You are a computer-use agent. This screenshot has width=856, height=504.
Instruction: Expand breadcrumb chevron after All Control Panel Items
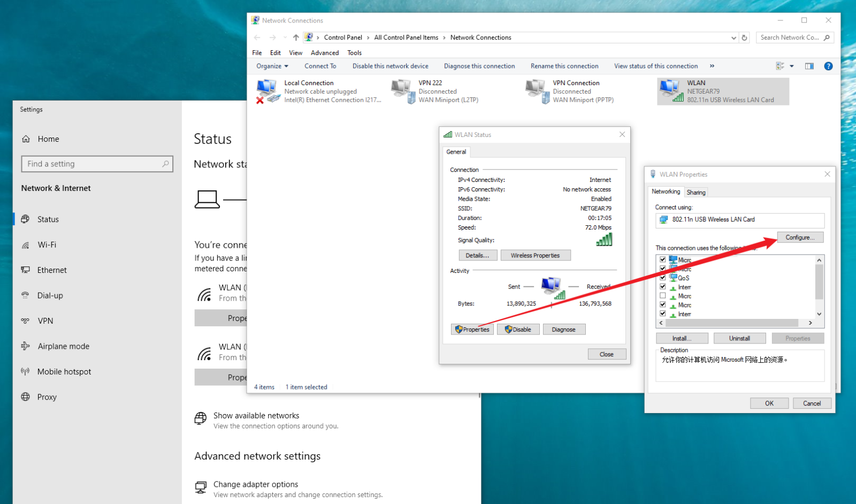pos(444,37)
